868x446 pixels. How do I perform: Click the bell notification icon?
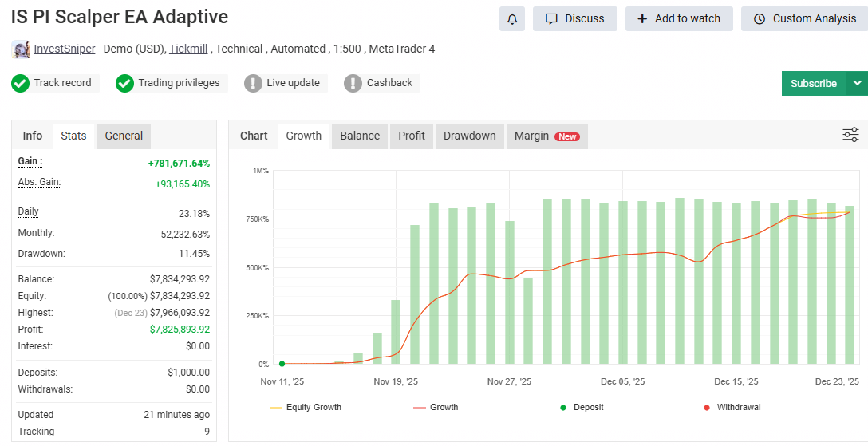tap(512, 19)
